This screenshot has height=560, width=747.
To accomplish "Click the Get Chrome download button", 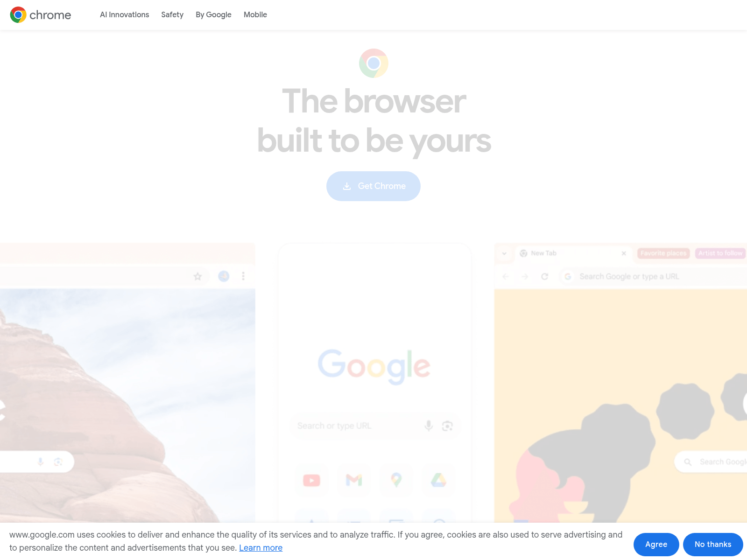I will [373, 186].
